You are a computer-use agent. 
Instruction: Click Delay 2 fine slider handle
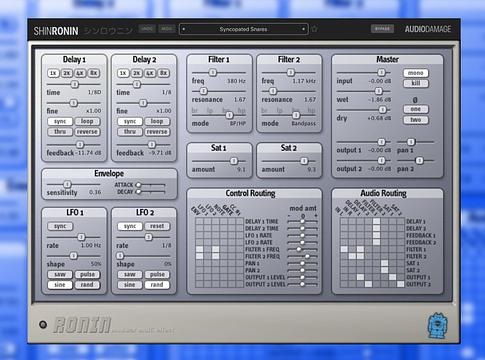tap(143, 103)
